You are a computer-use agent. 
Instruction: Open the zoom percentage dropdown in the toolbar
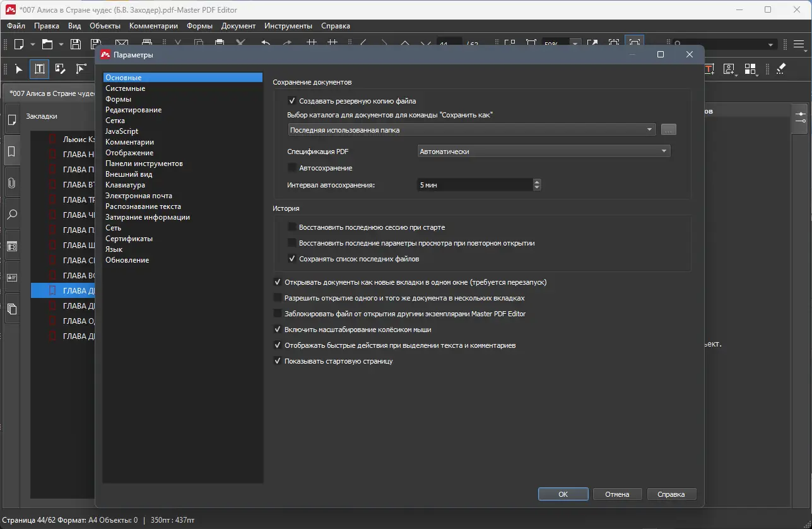pos(575,44)
